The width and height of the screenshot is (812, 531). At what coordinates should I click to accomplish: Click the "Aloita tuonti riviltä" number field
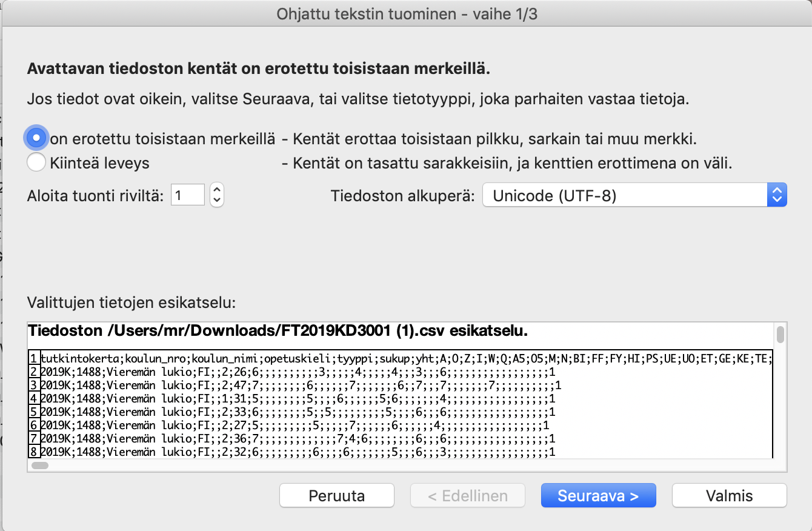coord(188,195)
